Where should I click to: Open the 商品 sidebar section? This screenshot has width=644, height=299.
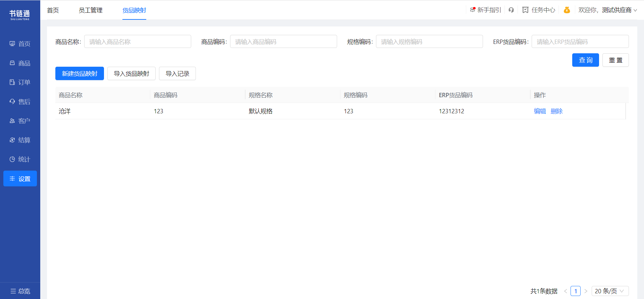coord(20,63)
